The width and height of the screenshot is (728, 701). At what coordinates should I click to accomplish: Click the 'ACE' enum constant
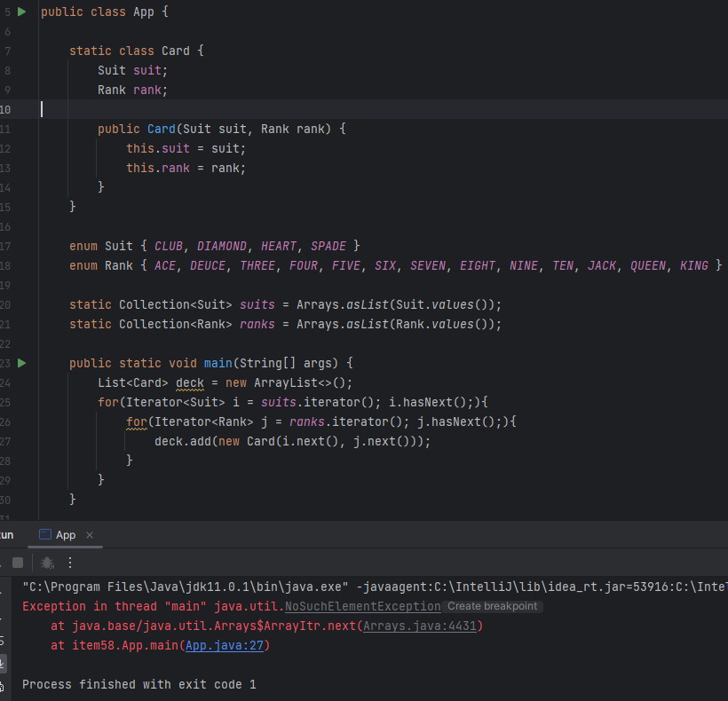(165, 265)
